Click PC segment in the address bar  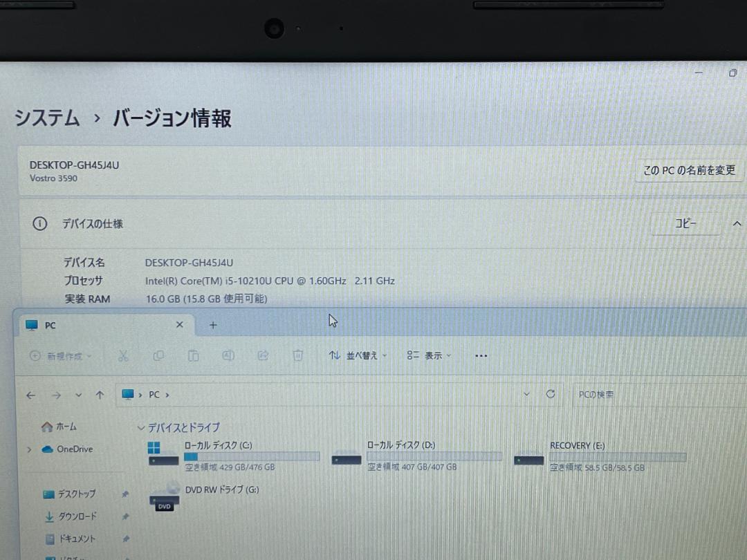click(154, 395)
